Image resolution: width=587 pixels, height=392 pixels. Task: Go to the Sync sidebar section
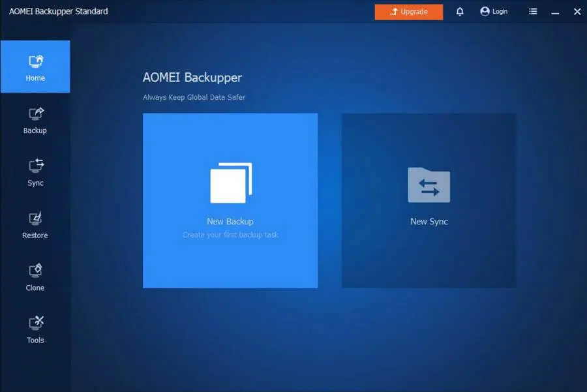coord(35,172)
